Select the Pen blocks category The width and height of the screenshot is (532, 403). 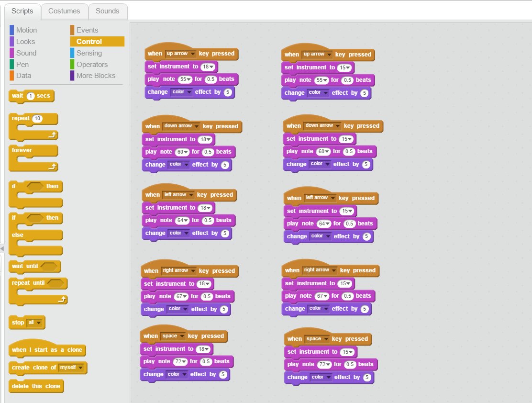pyautogui.click(x=22, y=65)
